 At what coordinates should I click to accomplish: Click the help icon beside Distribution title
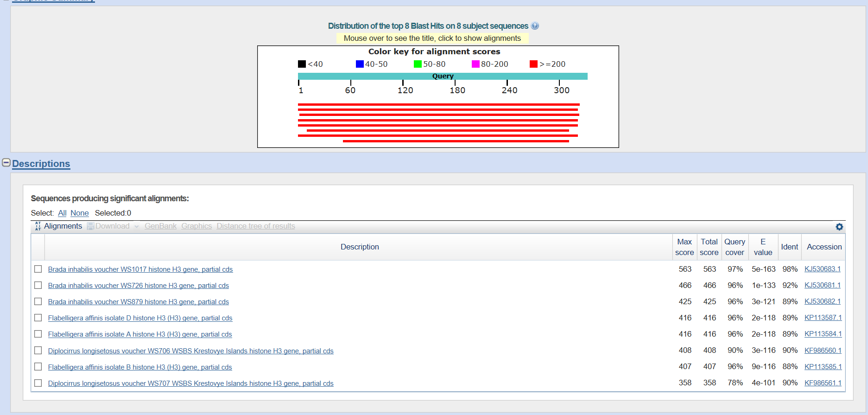click(x=535, y=26)
